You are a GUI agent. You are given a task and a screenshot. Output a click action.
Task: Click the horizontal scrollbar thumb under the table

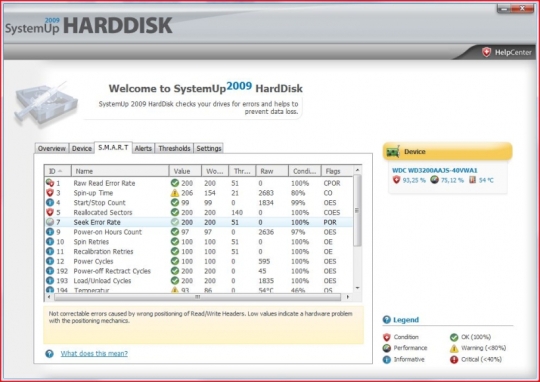197,297
